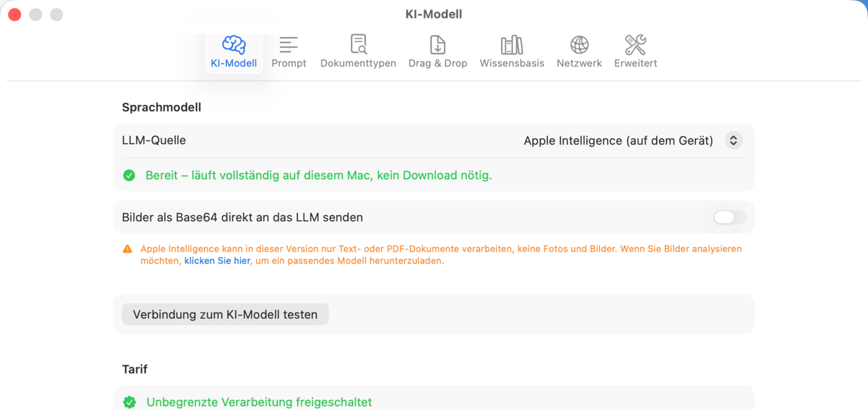Click the 'klicken Sie hier' link

pyautogui.click(x=217, y=261)
